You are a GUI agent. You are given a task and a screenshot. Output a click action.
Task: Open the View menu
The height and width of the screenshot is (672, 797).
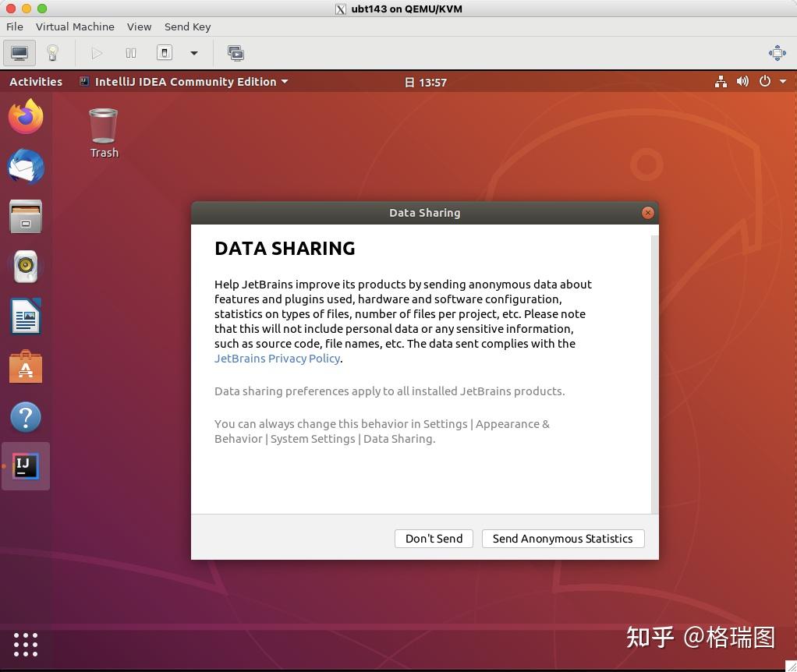point(139,27)
